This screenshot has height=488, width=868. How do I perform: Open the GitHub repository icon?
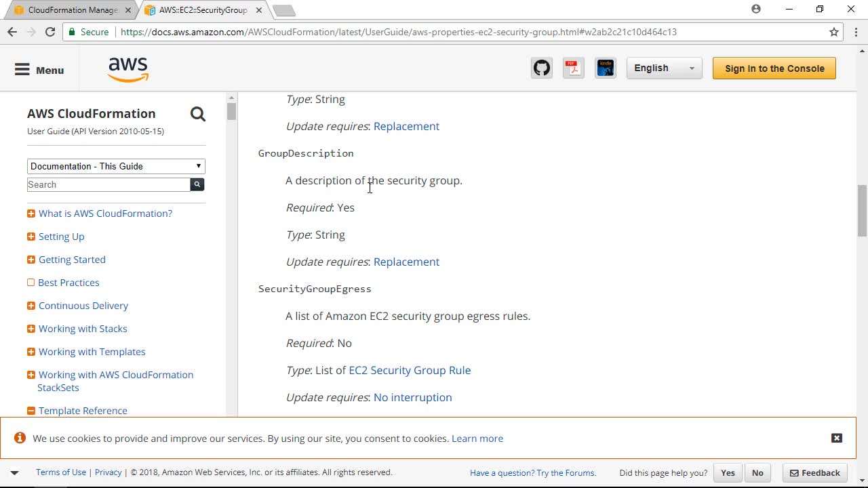[542, 68]
